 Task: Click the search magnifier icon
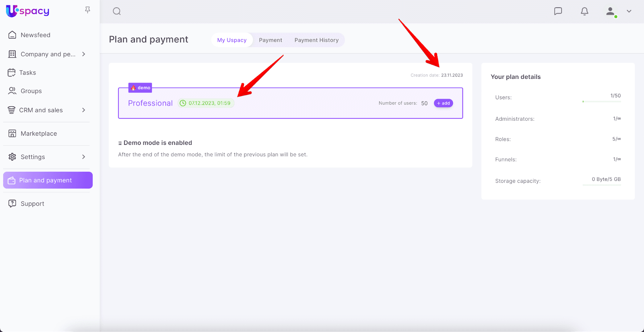click(117, 11)
